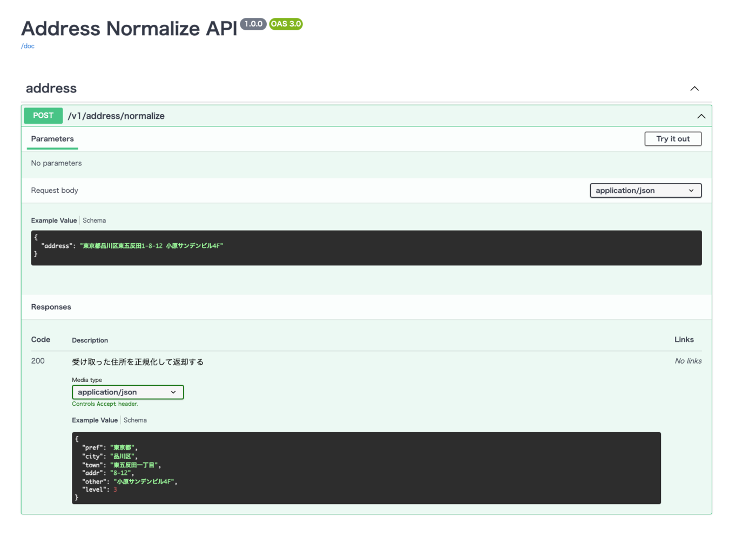Switch to response Schema tab
Screen dimensions: 756x550
[135, 420]
